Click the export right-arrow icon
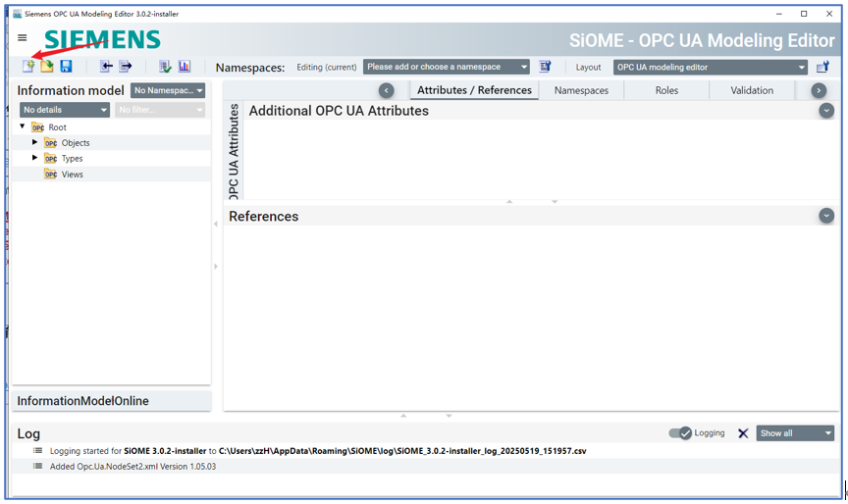This screenshot has width=848, height=504. click(x=125, y=66)
